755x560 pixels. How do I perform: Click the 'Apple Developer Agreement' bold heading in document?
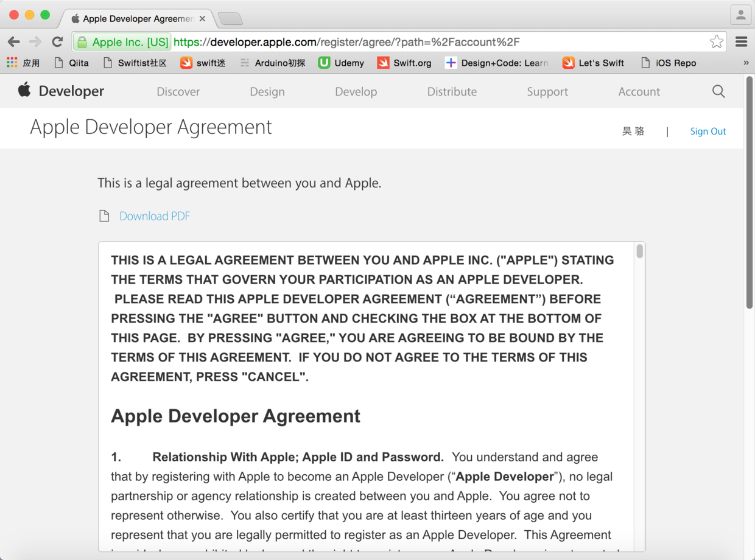pos(236,416)
